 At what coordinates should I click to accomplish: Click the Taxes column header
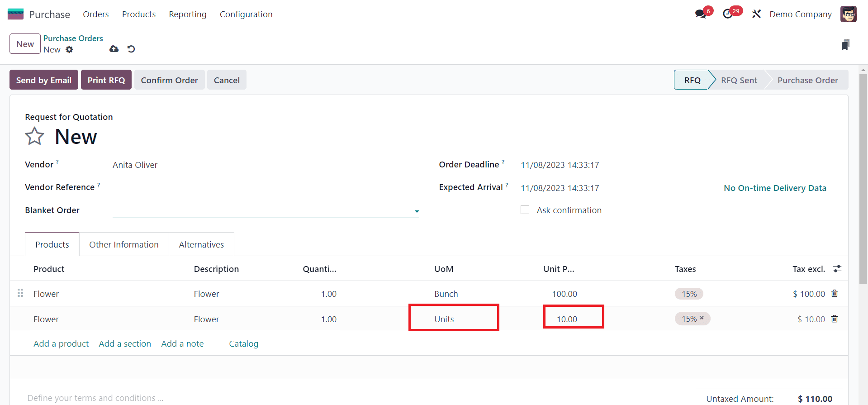685,269
